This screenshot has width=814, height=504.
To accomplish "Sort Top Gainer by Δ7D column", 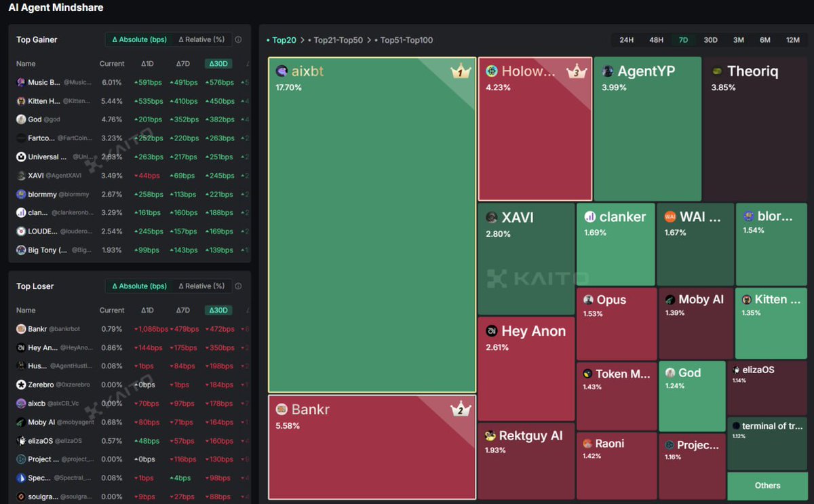I will click(183, 64).
